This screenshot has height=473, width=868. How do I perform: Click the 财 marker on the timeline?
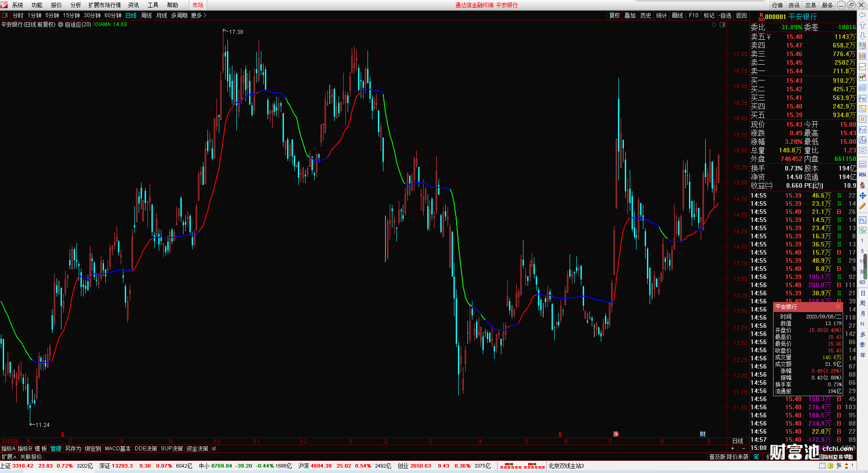click(x=703, y=434)
